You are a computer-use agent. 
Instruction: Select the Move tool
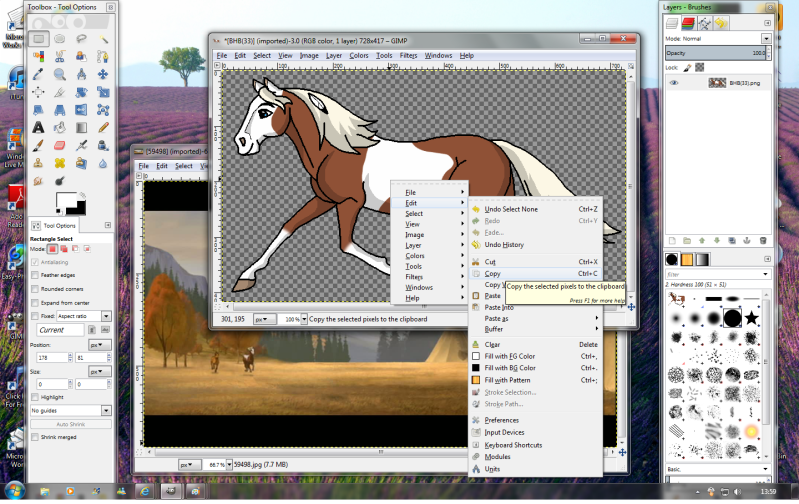(x=103, y=74)
